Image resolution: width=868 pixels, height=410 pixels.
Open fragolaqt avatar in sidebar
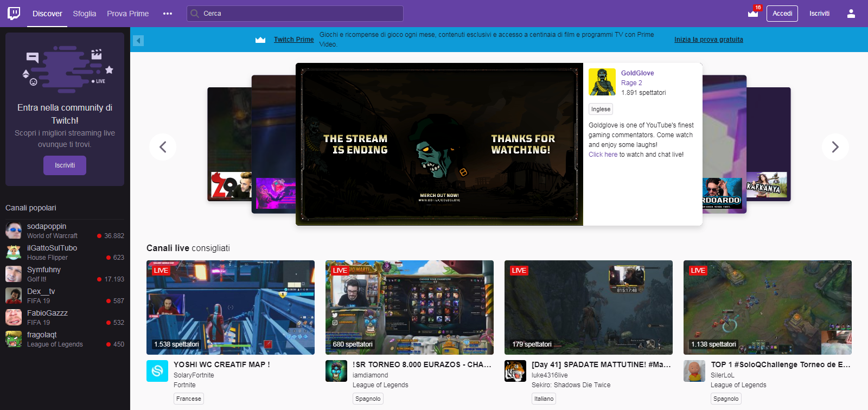[x=14, y=339]
